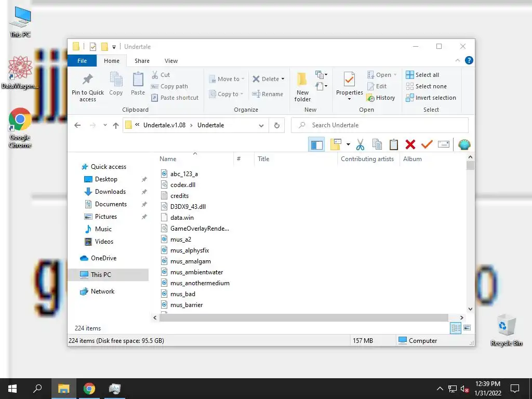Go back with the back arrow
The height and width of the screenshot is (399, 532).
coord(77,125)
